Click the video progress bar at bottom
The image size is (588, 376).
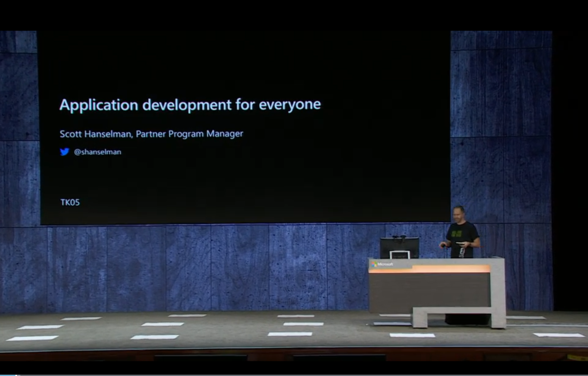pos(294,375)
